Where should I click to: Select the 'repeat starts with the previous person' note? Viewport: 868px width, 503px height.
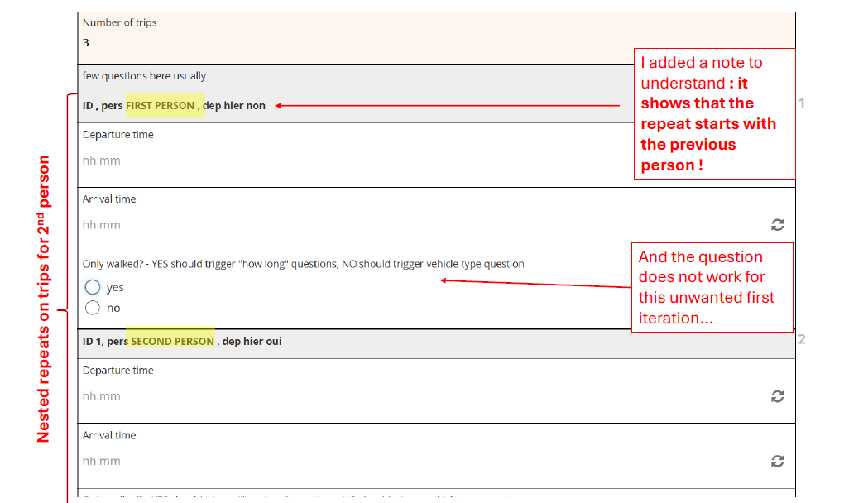pyautogui.click(x=716, y=113)
